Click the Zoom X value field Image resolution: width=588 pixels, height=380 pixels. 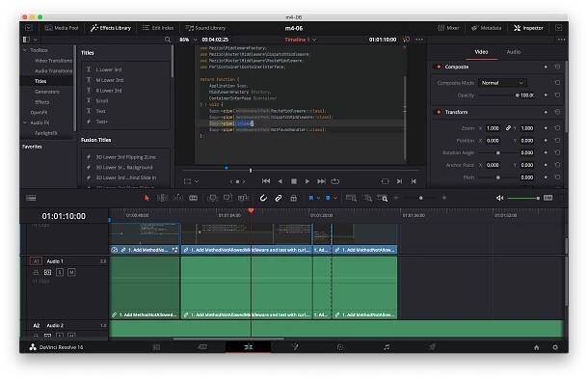[x=493, y=128]
